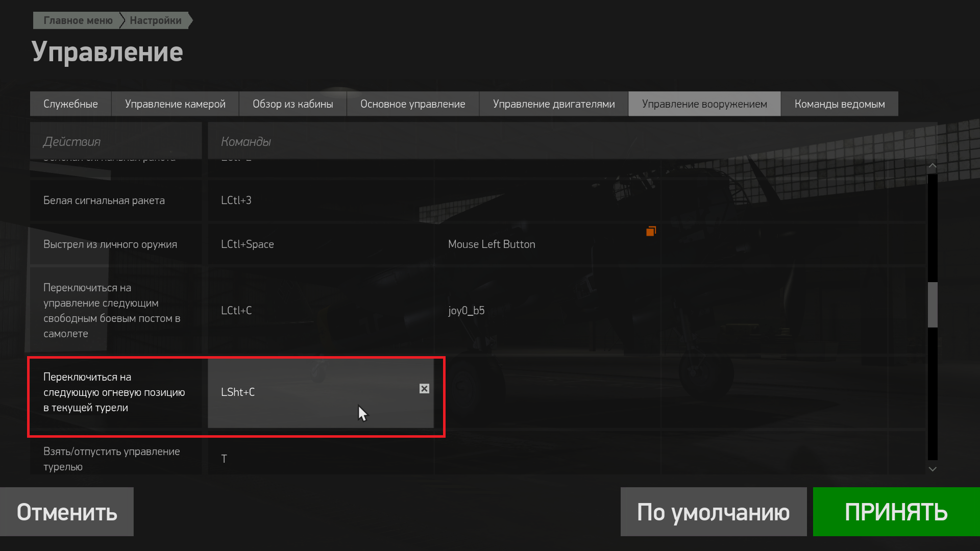Reset controls with По умолчанию button
Screen dimensions: 980x551
714,512
